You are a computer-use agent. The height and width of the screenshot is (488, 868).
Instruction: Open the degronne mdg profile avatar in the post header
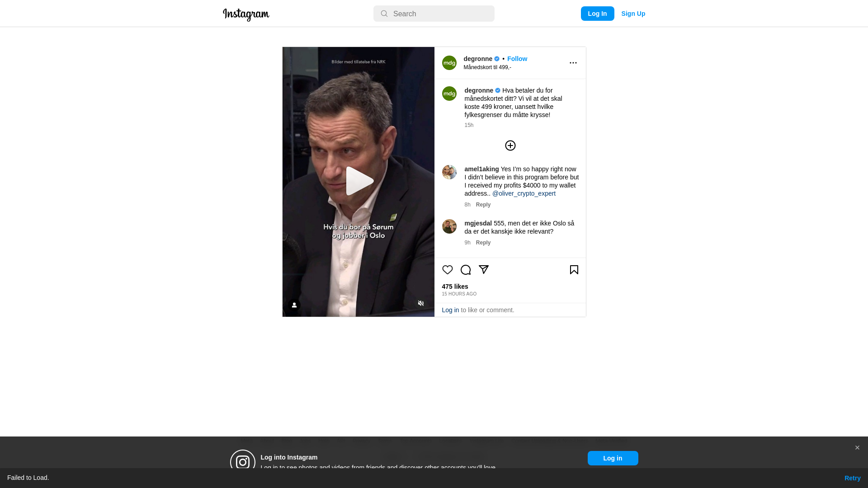coord(449,63)
